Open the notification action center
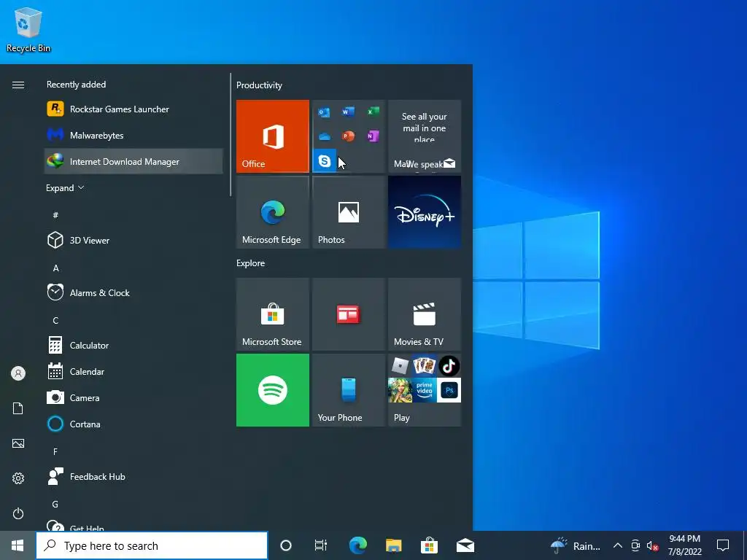747x560 pixels. pyautogui.click(x=723, y=545)
